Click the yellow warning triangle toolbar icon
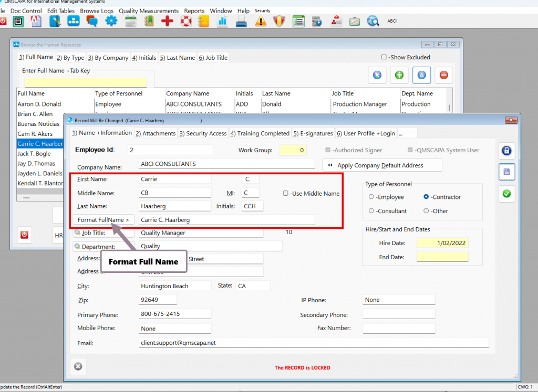 tap(261, 22)
